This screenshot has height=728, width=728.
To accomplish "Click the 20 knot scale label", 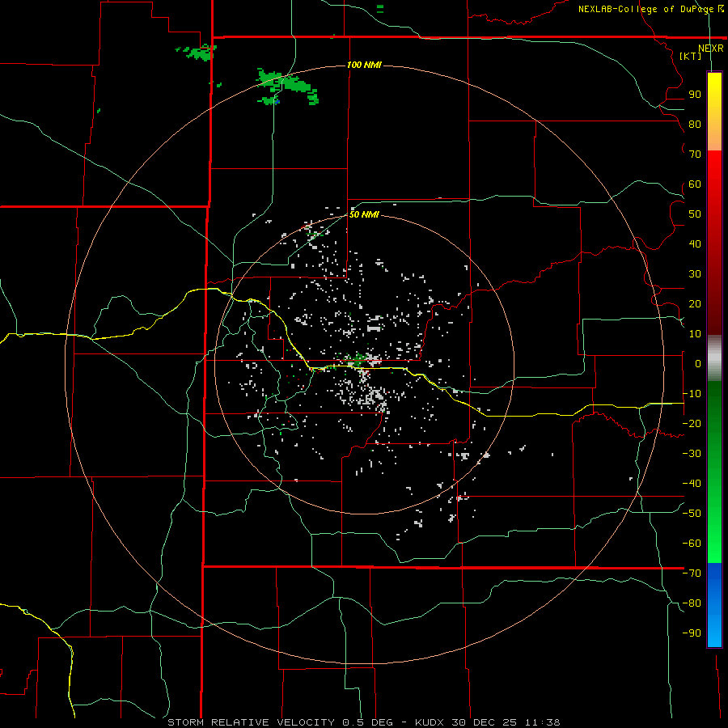I will (x=695, y=303).
